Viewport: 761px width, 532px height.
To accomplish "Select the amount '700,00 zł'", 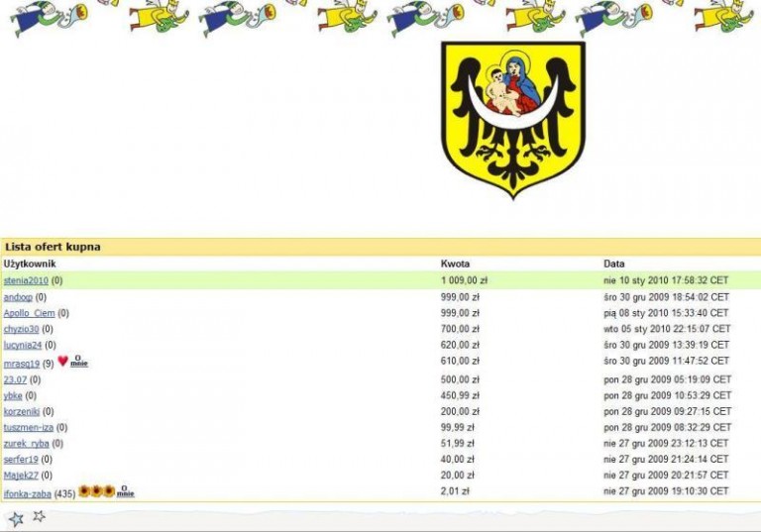I will (x=460, y=329).
